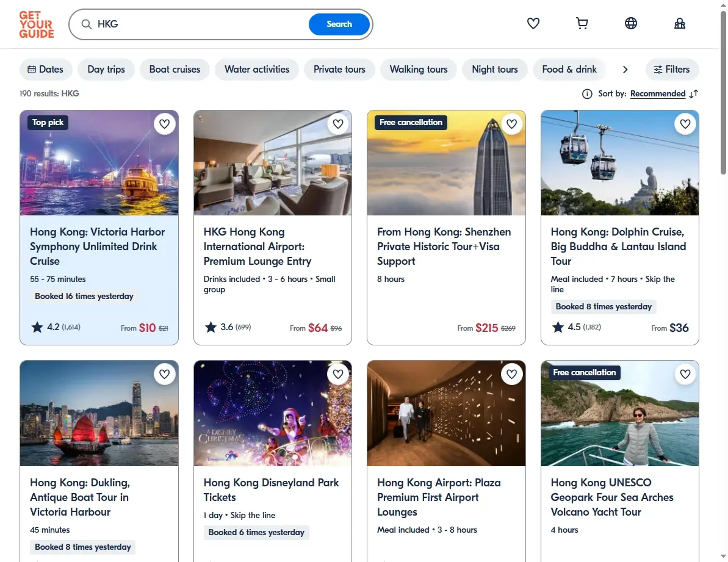The width and height of the screenshot is (728, 562).
Task: Click 'Booked 6 times yesterday' label
Action: click(x=256, y=532)
